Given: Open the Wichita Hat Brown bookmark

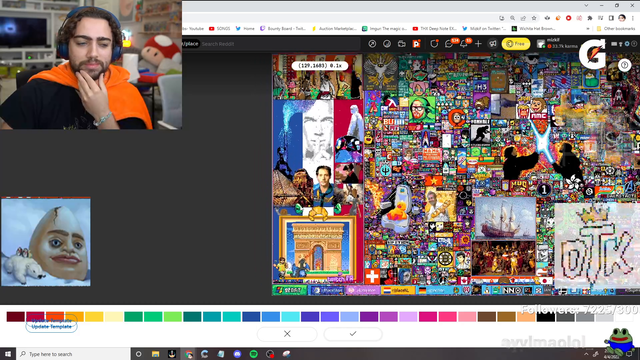Looking at the screenshot, I should point(533,29).
